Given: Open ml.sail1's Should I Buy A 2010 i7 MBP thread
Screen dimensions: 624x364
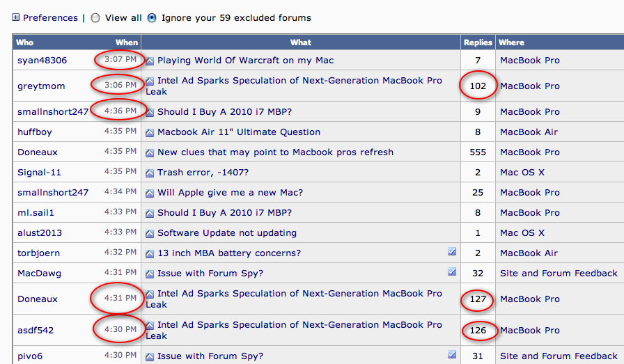Looking at the screenshot, I should click(224, 213).
